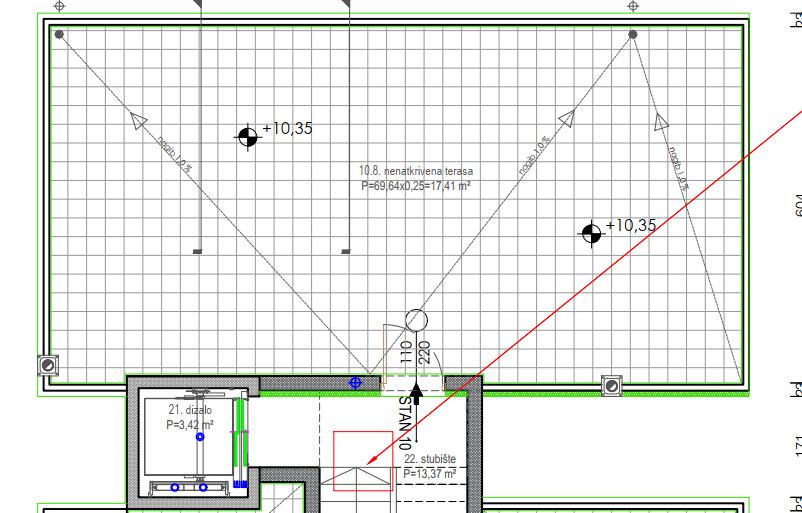Select the STAN 10 vertical text

tap(405, 423)
